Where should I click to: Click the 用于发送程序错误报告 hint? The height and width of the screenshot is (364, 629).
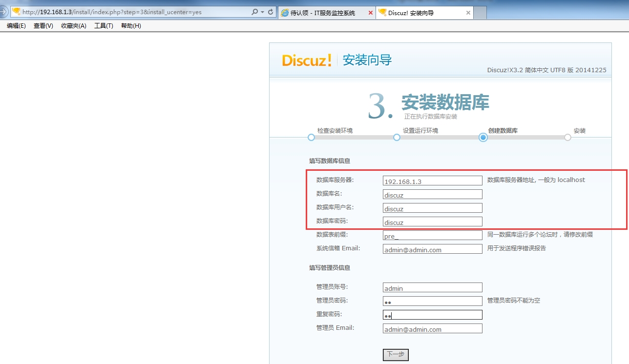517,248
